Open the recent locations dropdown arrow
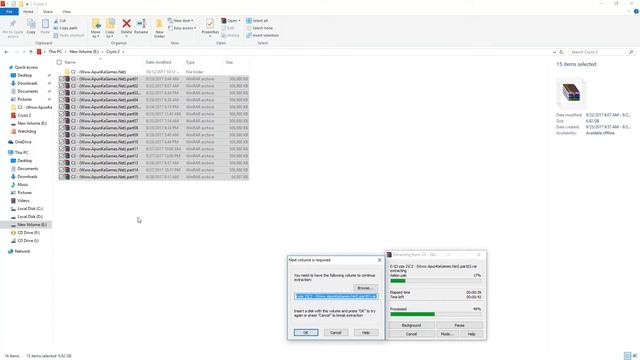The image size is (640, 360). tap(24, 52)
